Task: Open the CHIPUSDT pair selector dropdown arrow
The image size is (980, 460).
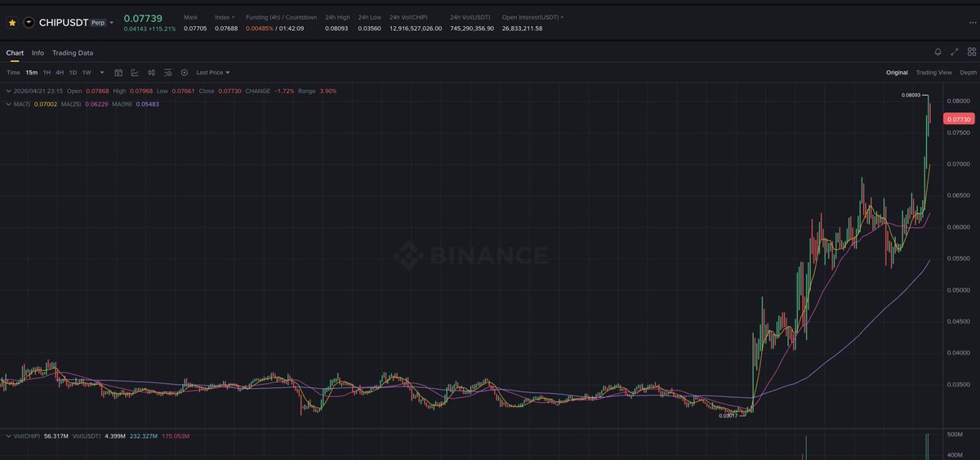Action: [x=112, y=23]
